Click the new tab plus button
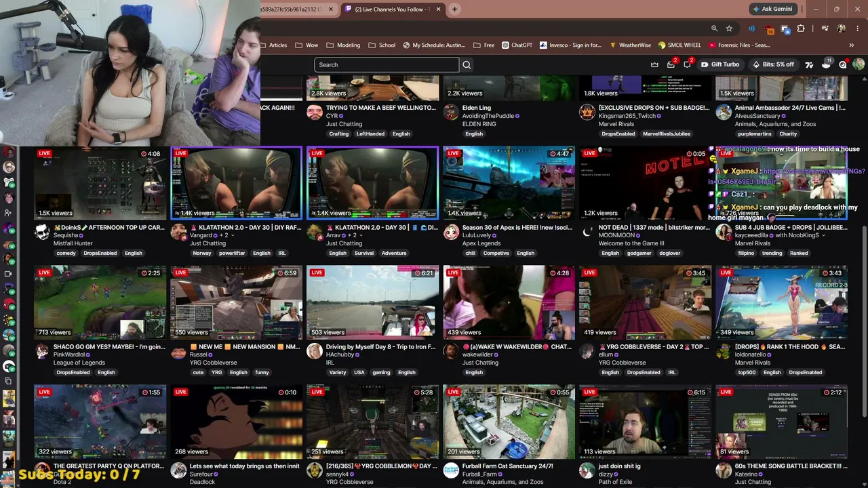 454,9
